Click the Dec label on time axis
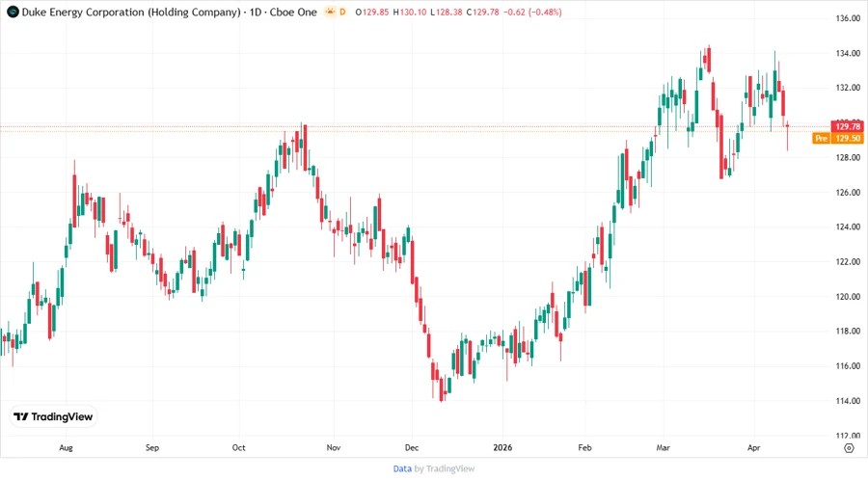Image resolution: width=868 pixels, height=480 pixels. [x=412, y=447]
